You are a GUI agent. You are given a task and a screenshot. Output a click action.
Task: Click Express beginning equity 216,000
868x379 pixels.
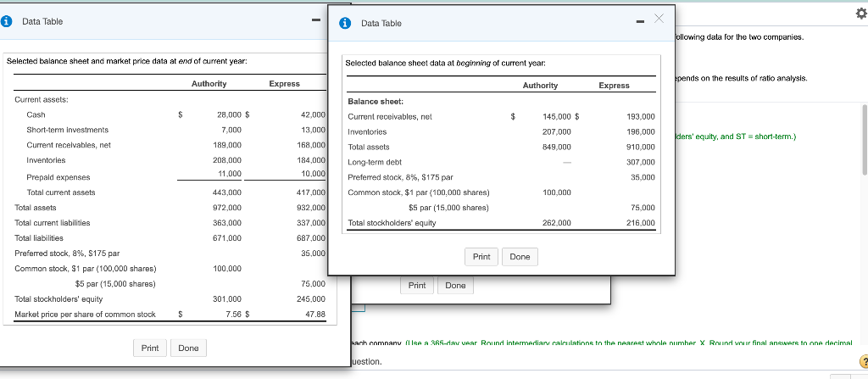[x=641, y=223]
